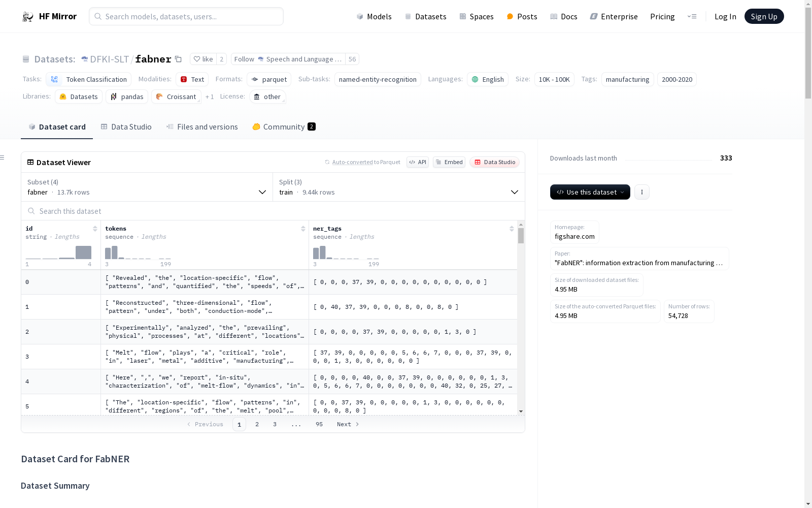This screenshot has width=812, height=508.
Task: Click the HF Mirror logo
Action: (x=49, y=16)
